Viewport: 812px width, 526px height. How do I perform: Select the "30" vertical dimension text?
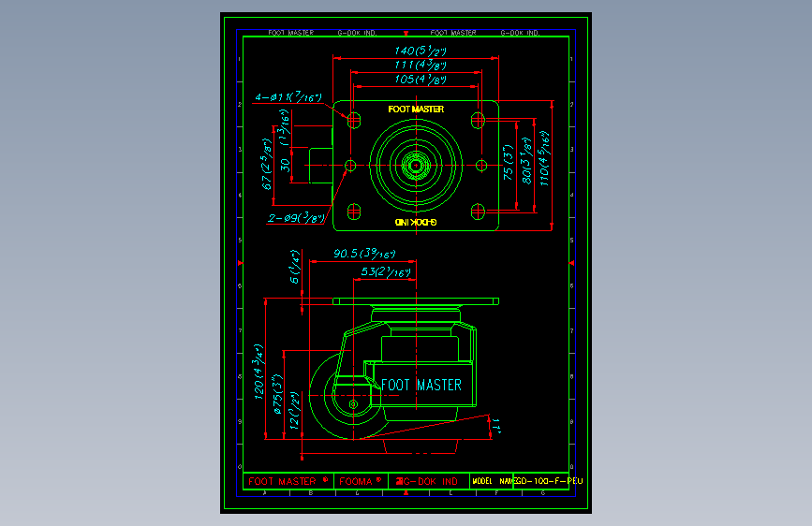[x=285, y=165]
